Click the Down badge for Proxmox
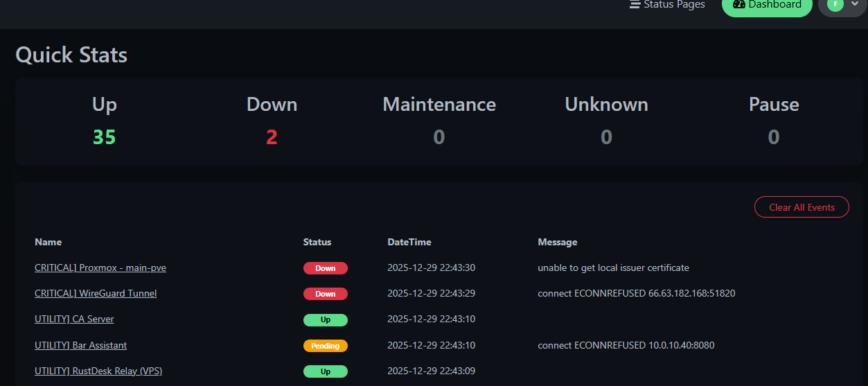Image resolution: width=868 pixels, height=386 pixels. coord(325,268)
